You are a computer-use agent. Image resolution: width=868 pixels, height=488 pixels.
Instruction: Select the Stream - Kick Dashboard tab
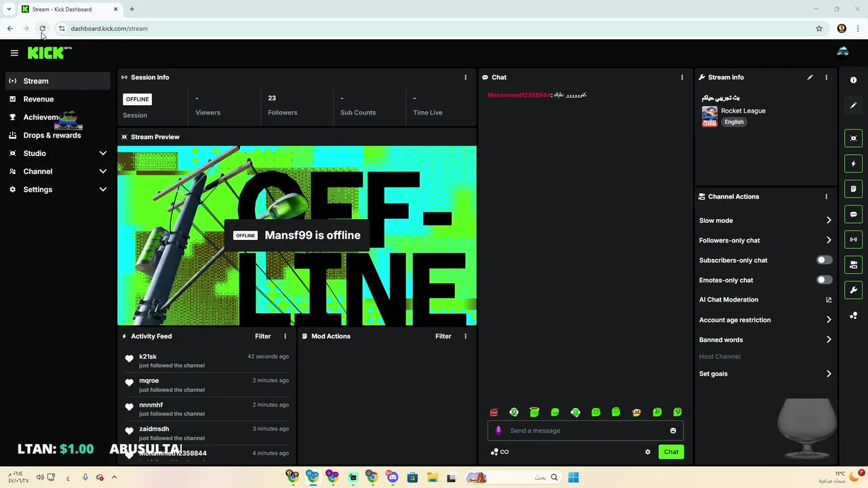click(x=69, y=9)
